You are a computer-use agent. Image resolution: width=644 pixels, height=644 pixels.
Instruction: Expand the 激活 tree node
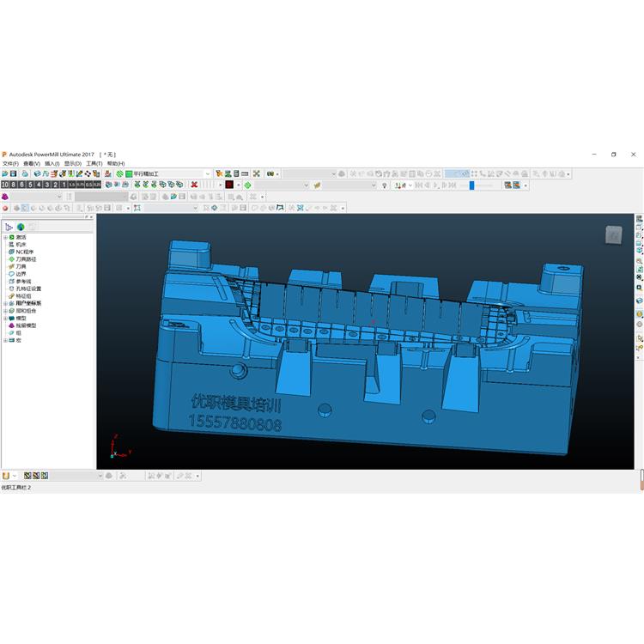[x=5, y=237]
